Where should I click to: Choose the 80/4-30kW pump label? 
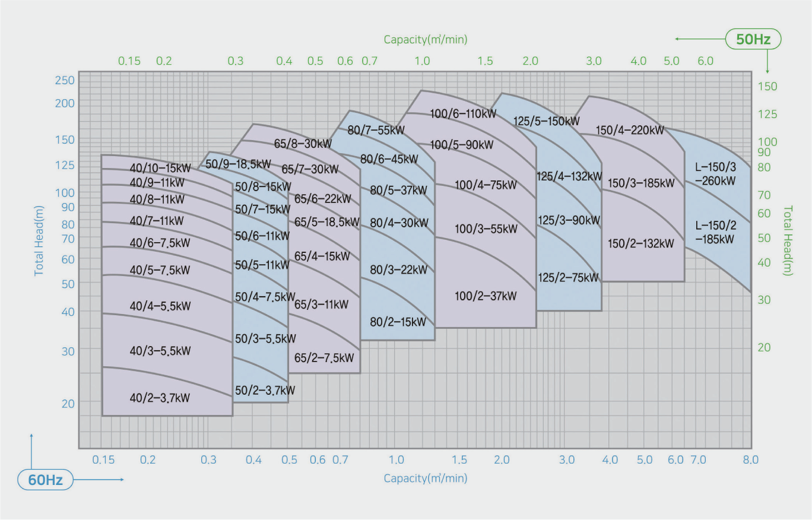pyautogui.click(x=399, y=224)
